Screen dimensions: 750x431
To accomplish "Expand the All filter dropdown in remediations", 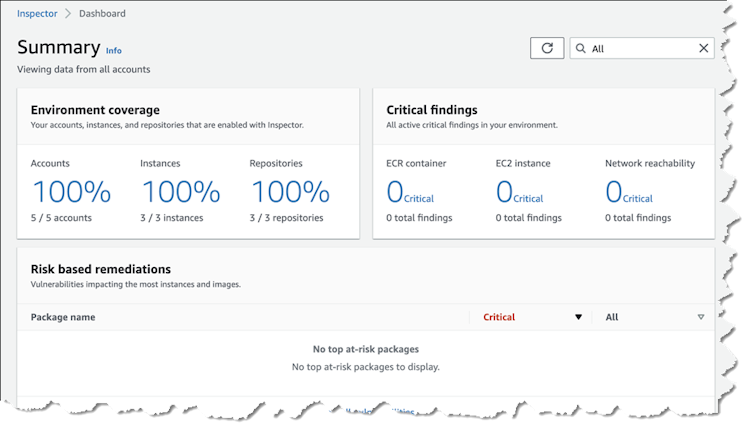I will click(x=700, y=317).
